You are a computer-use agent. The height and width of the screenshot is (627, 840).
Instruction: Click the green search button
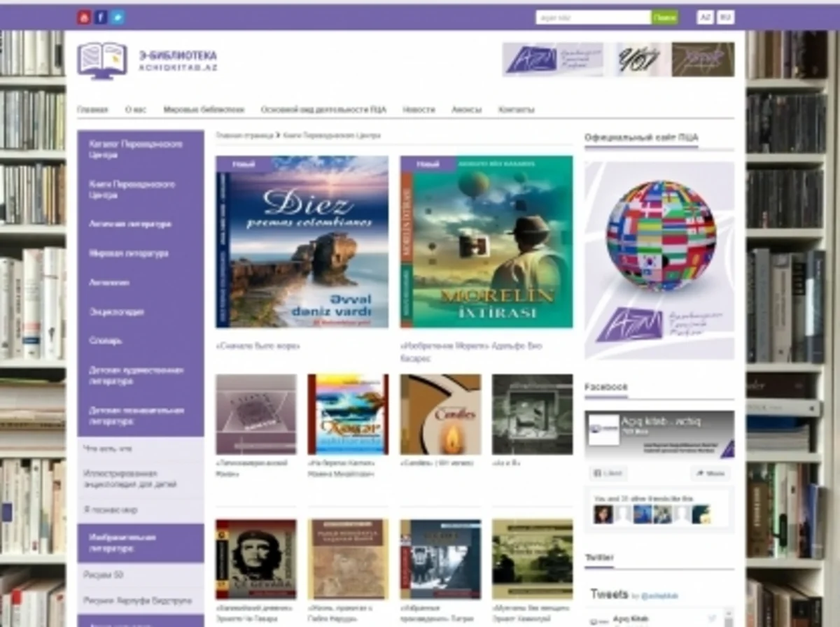pos(664,17)
